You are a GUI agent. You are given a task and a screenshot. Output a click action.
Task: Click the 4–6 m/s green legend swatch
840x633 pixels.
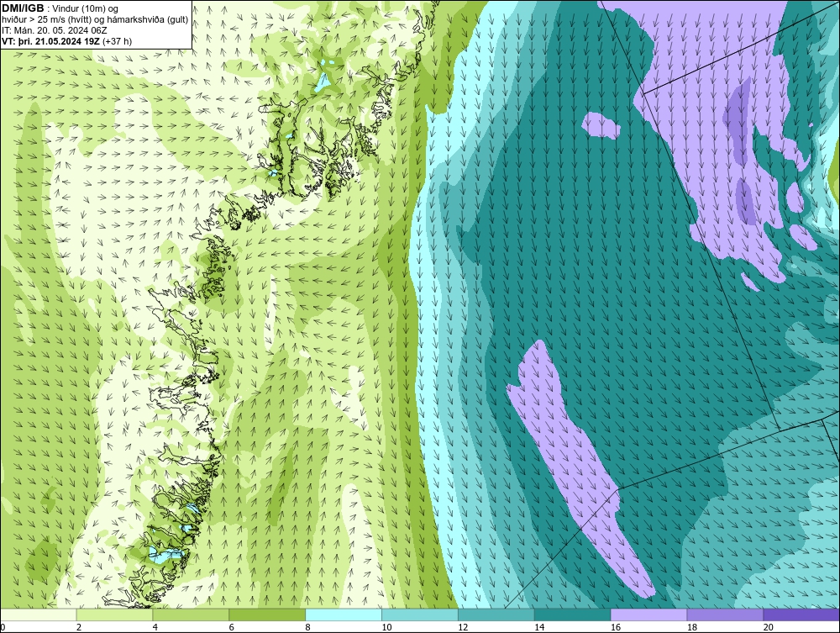(x=191, y=615)
